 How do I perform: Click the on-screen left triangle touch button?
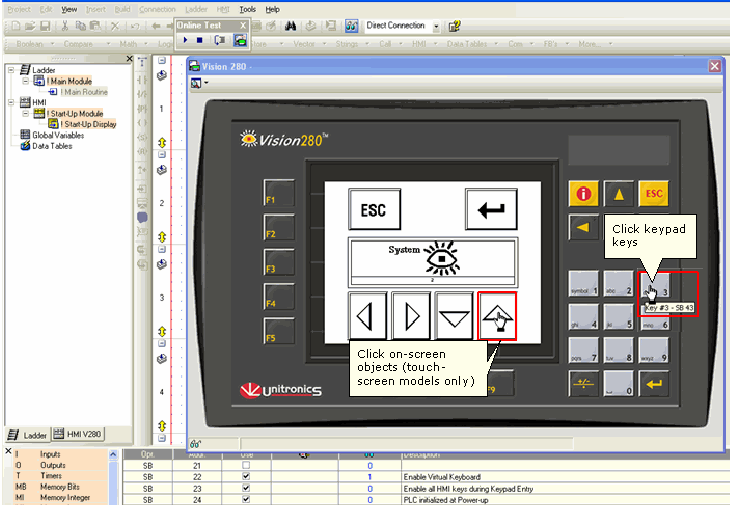pyautogui.click(x=367, y=316)
